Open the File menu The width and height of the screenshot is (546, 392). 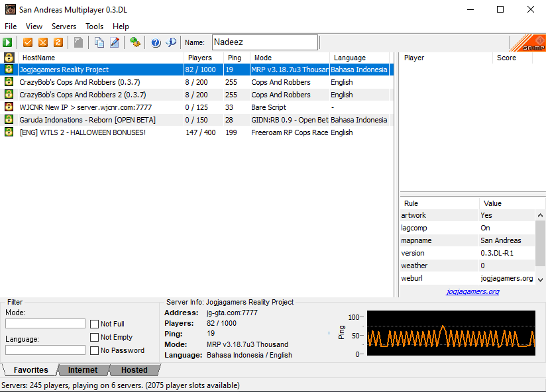[x=11, y=26]
